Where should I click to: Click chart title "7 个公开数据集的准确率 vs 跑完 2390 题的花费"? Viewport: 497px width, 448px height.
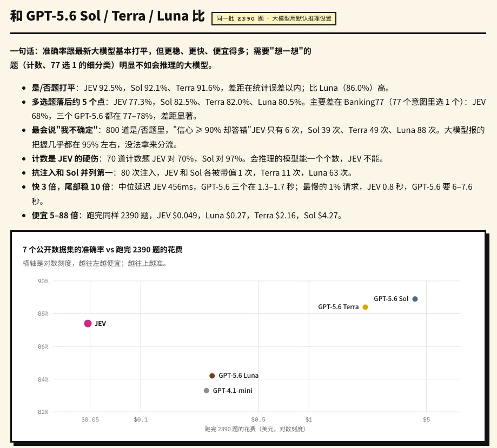click(102, 250)
